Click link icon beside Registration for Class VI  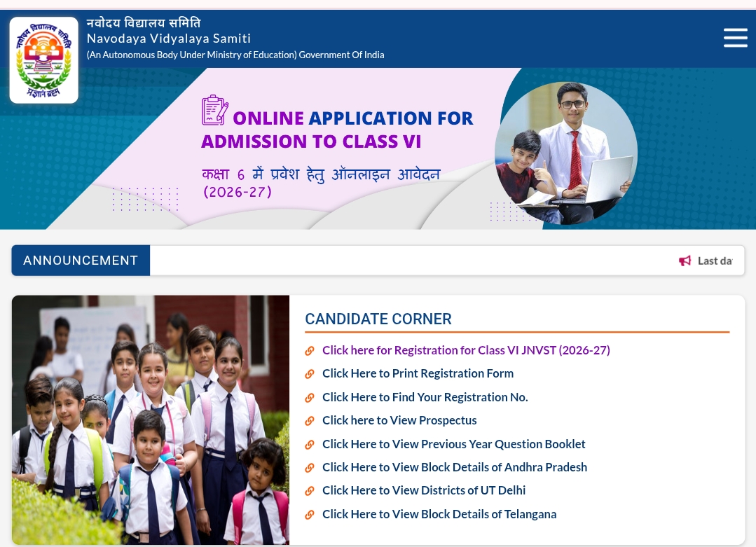(x=310, y=351)
